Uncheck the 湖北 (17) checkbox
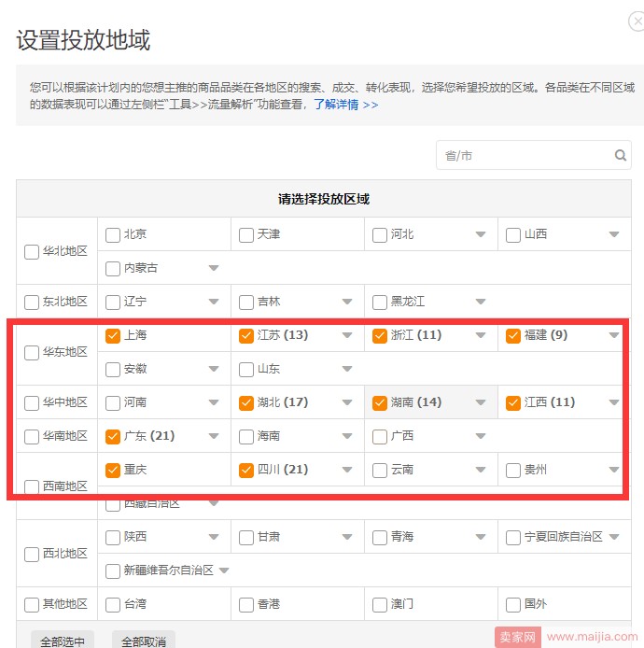644x648 pixels. (x=246, y=403)
